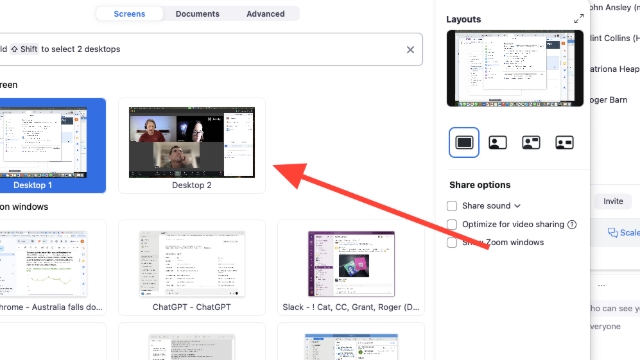
Task: Open the Share sound dropdown arrow
Action: pyautogui.click(x=517, y=206)
